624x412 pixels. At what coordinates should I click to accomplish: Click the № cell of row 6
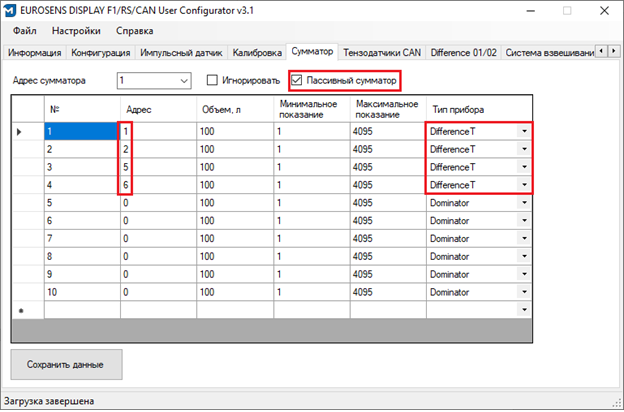pos(82,221)
